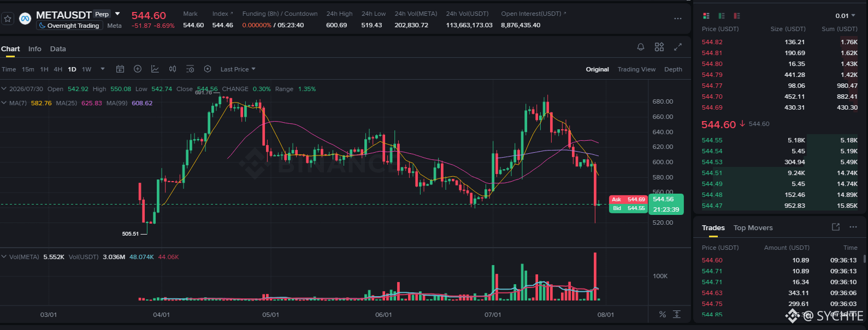Screen dimensions: 868x330
Task: Select the 544.63 trade row price
Action: 712,293
